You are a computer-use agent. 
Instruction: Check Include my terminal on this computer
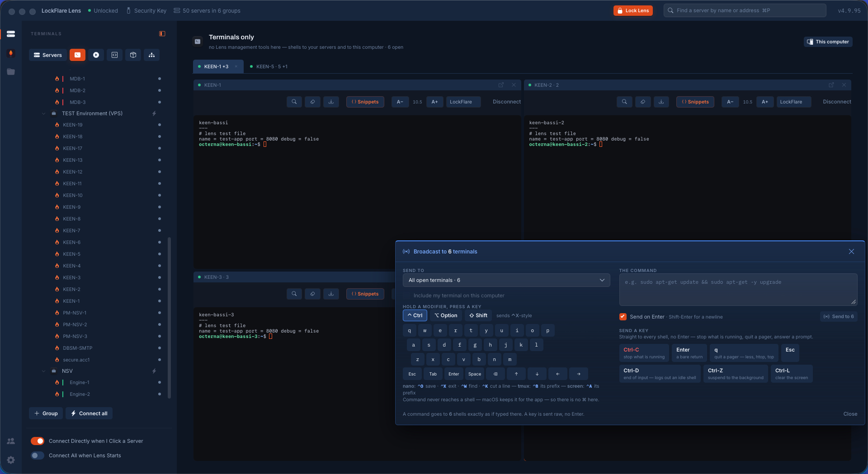pyautogui.click(x=406, y=296)
